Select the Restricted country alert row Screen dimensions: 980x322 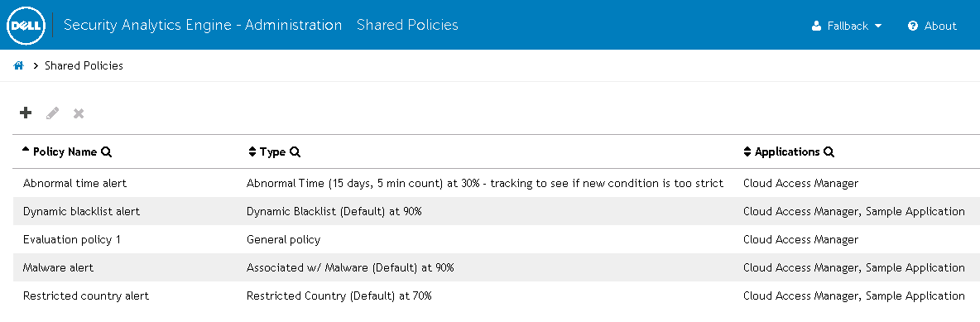(x=497, y=296)
